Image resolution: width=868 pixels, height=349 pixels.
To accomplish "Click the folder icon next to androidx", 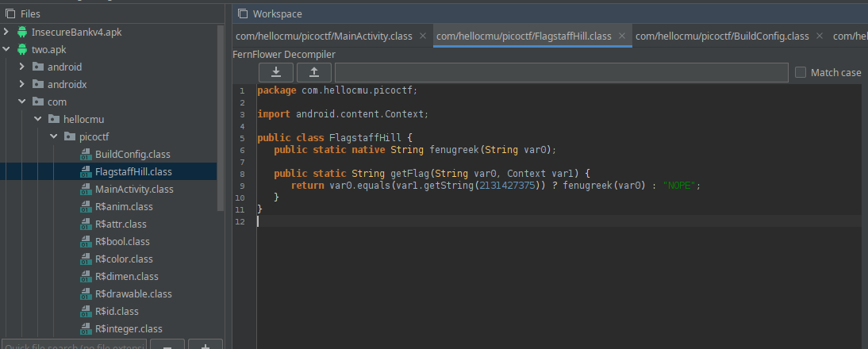I will click(37, 85).
